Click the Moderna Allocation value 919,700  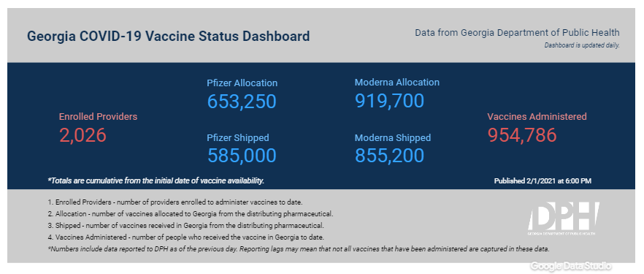pos(389,101)
